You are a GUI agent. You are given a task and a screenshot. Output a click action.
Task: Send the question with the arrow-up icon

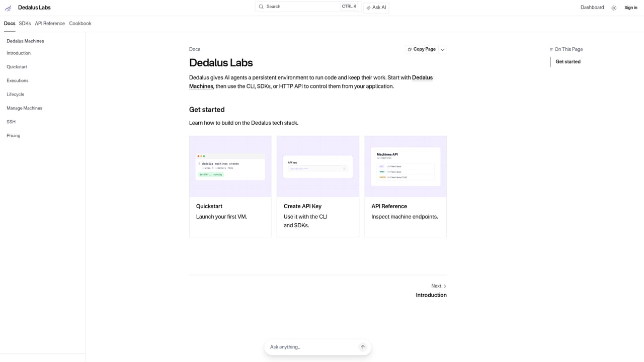click(363, 347)
